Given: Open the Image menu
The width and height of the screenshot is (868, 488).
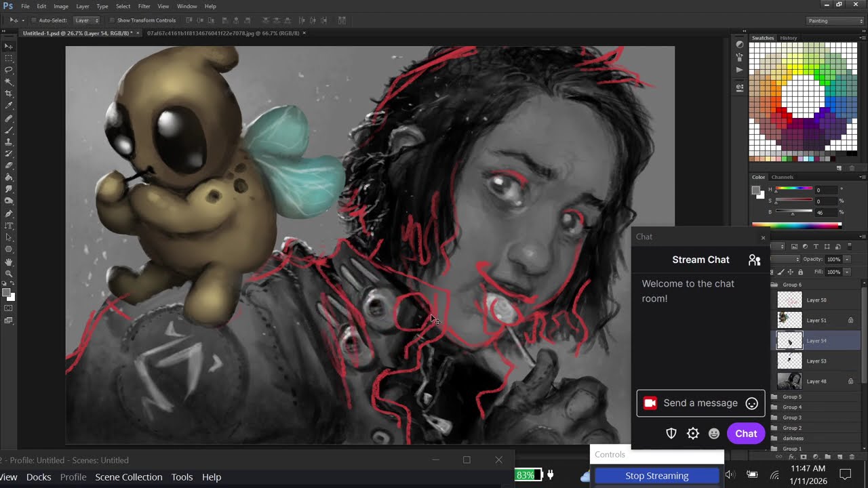Looking at the screenshot, I should pos(61,6).
